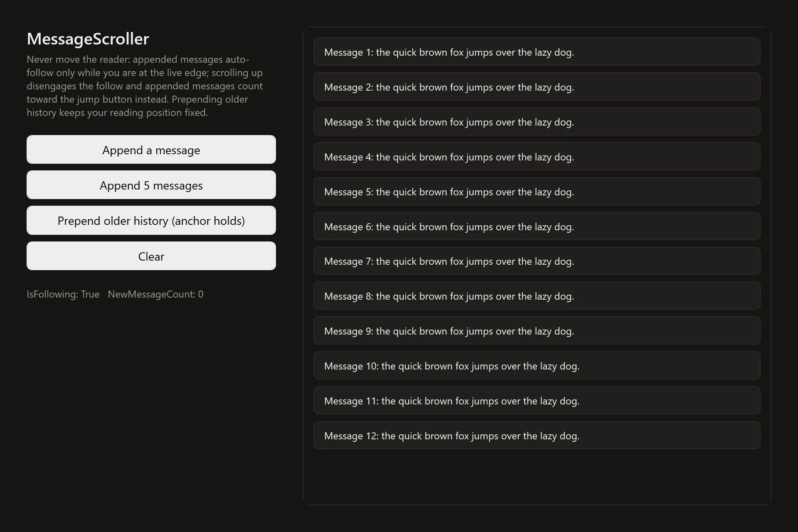Screen dimensions: 798x532
Task: Select the Message 10 row
Action: [537, 366]
